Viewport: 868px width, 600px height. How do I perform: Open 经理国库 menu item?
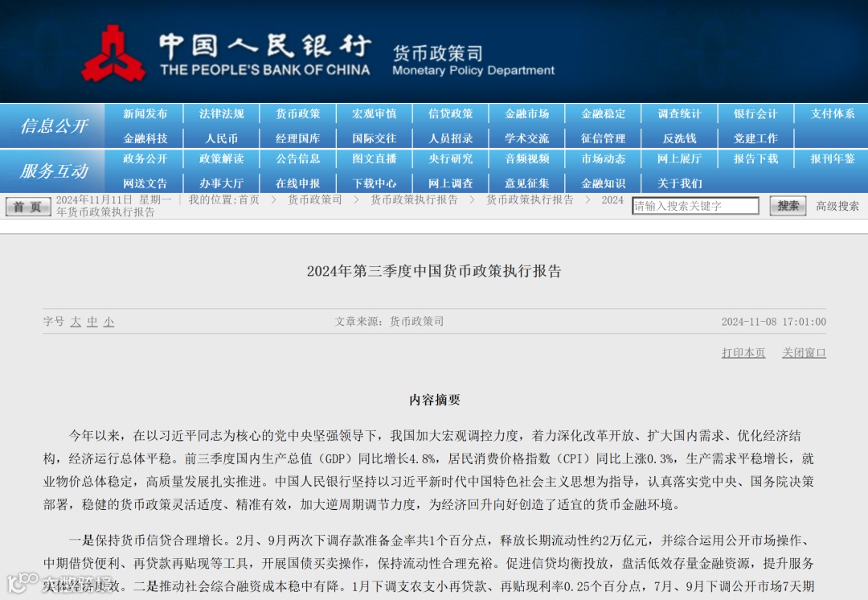[298, 138]
